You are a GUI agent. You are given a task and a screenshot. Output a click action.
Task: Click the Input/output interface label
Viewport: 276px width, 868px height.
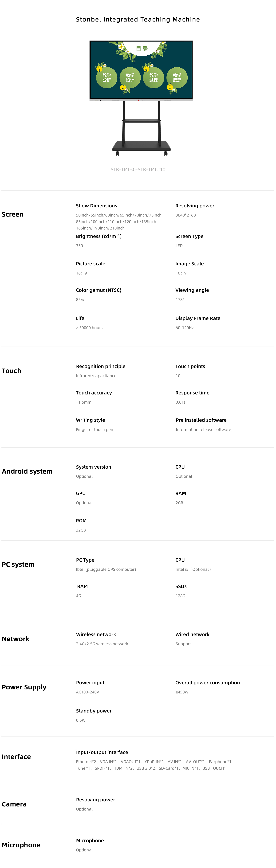pyautogui.click(x=102, y=752)
